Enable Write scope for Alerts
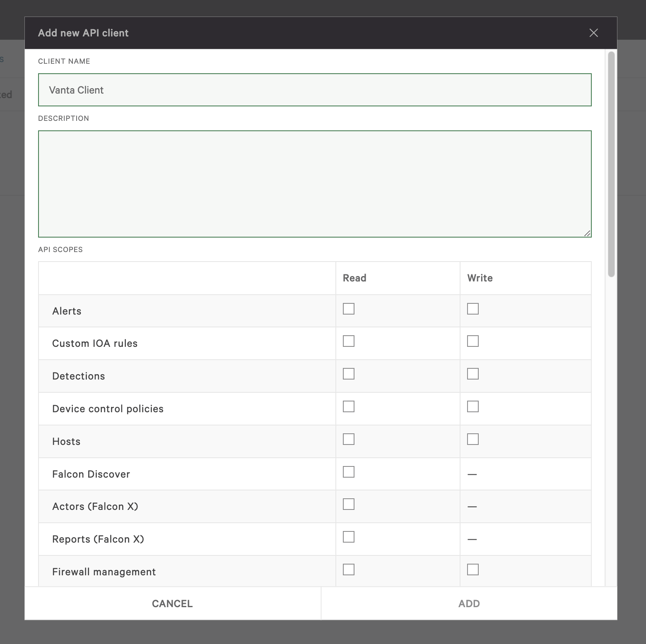Screen dimensions: 646x644 [473, 309]
